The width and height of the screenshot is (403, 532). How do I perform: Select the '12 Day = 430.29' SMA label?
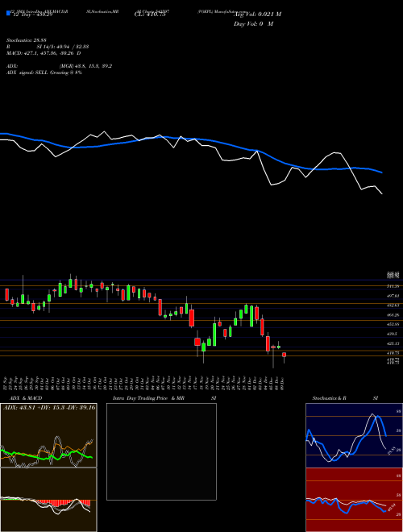[33, 15]
